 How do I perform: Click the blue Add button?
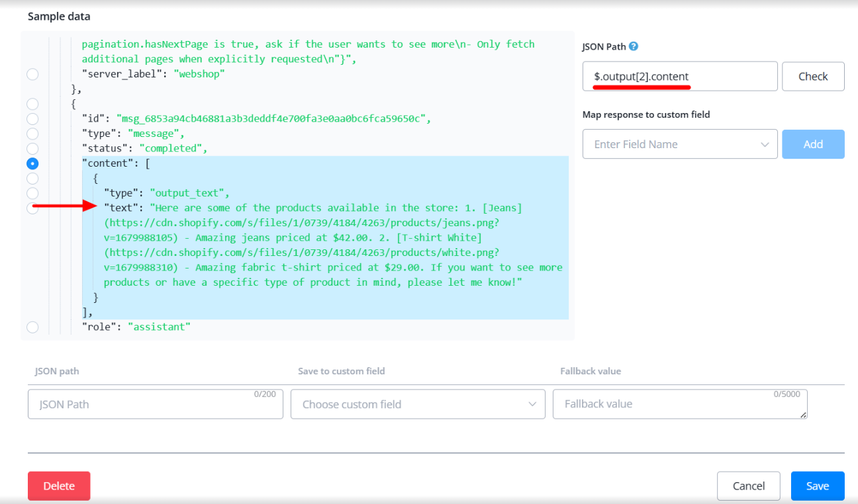(x=812, y=144)
